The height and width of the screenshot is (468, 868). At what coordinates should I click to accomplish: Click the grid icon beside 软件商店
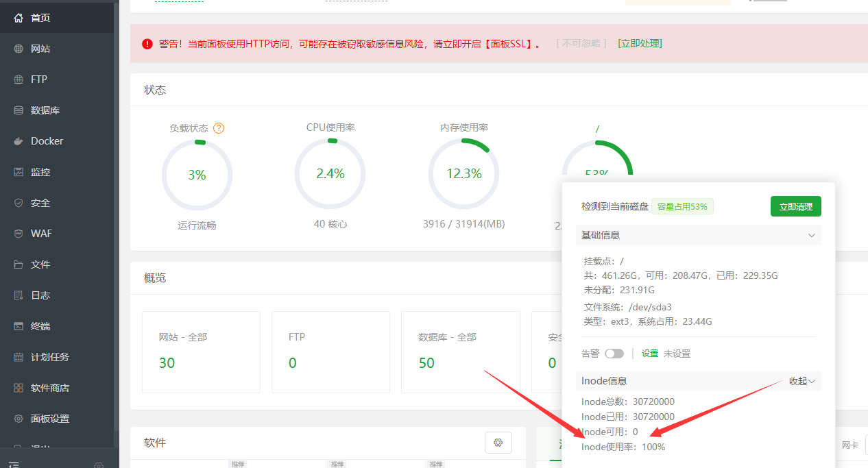(x=19, y=388)
